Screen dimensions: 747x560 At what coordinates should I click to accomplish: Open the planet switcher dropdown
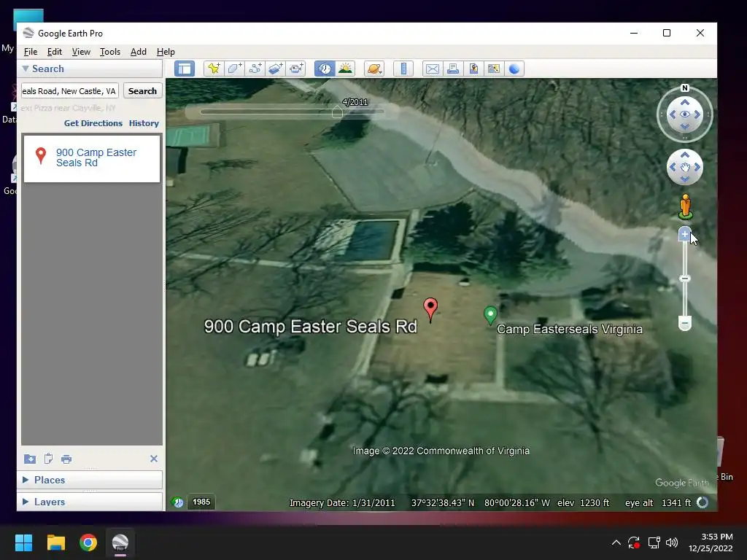click(x=374, y=69)
